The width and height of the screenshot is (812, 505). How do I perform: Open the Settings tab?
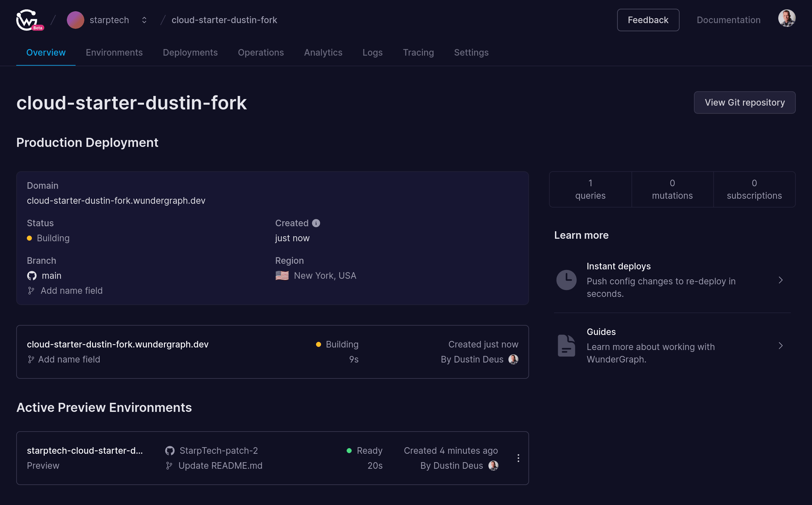pos(471,52)
